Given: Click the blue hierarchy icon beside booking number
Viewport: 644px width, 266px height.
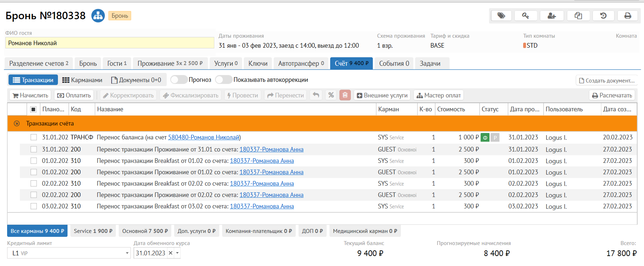Looking at the screenshot, I should (x=98, y=16).
